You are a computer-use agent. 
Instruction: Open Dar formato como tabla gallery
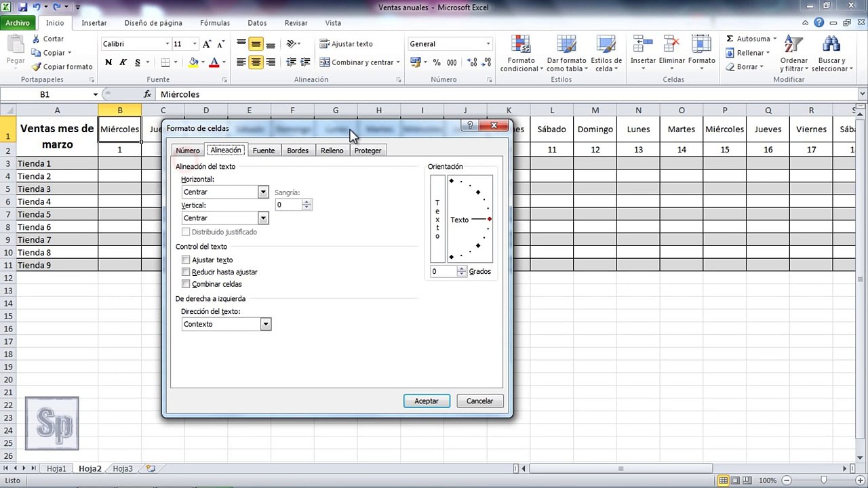pos(566,54)
